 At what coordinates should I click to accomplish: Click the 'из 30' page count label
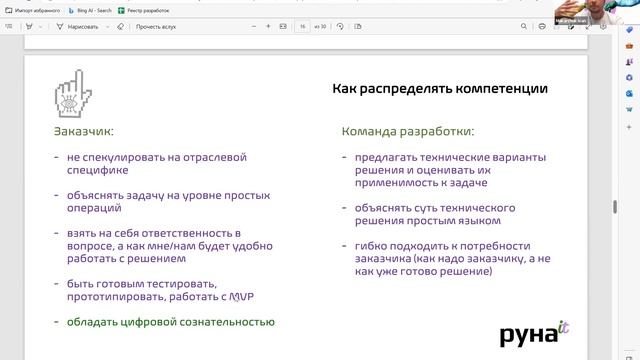(320, 27)
